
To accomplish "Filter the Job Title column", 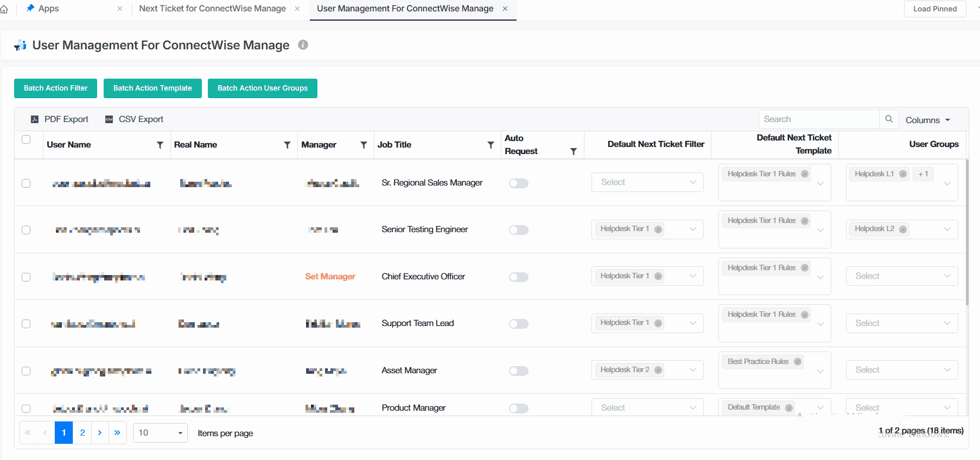I will click(x=491, y=145).
